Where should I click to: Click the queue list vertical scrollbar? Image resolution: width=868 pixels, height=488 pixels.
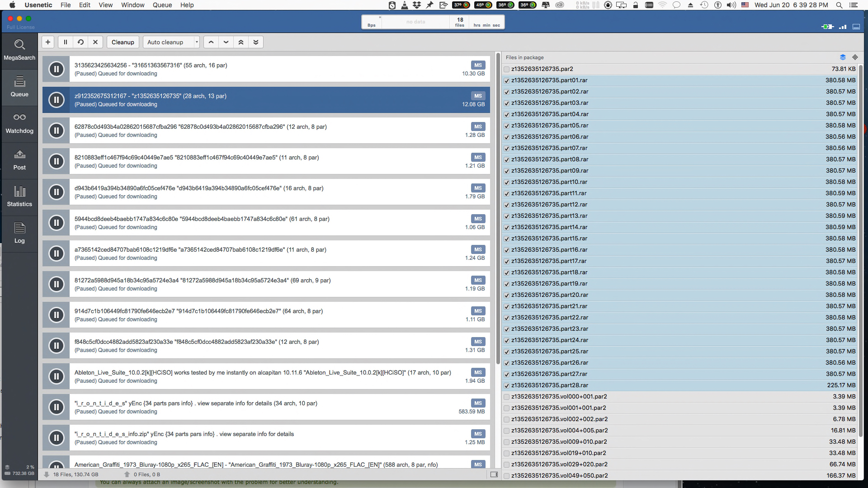498,208
